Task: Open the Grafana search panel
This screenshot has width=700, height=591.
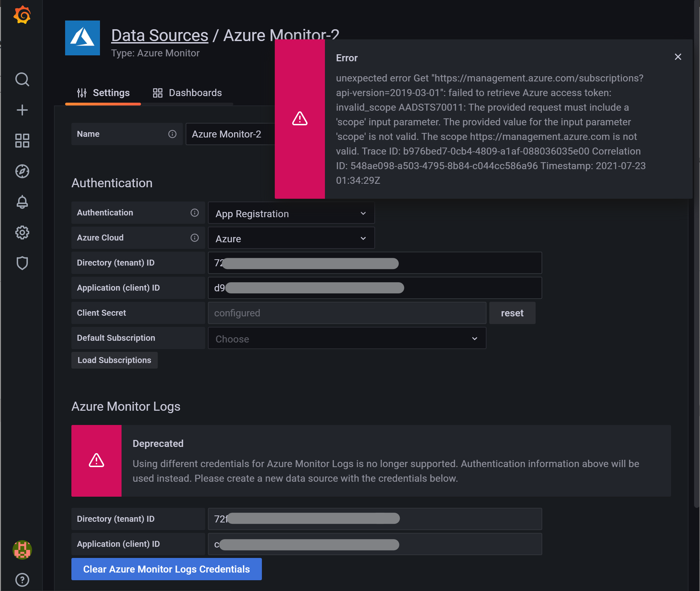Action: pos(22,79)
